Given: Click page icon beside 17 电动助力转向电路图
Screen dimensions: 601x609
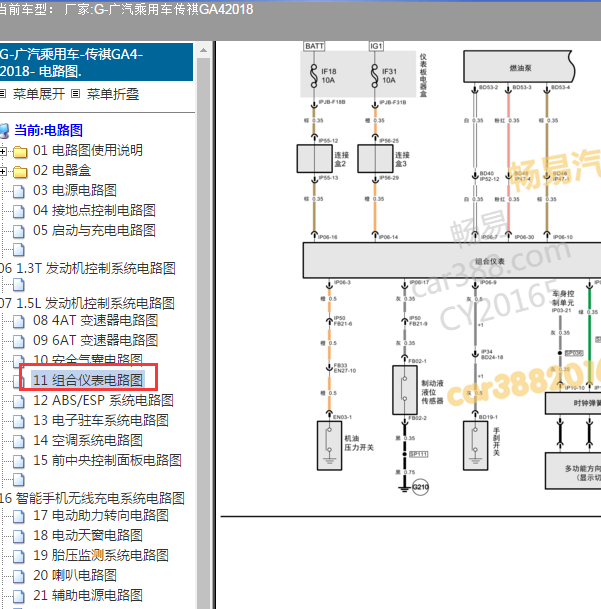Looking at the screenshot, I should [19, 517].
